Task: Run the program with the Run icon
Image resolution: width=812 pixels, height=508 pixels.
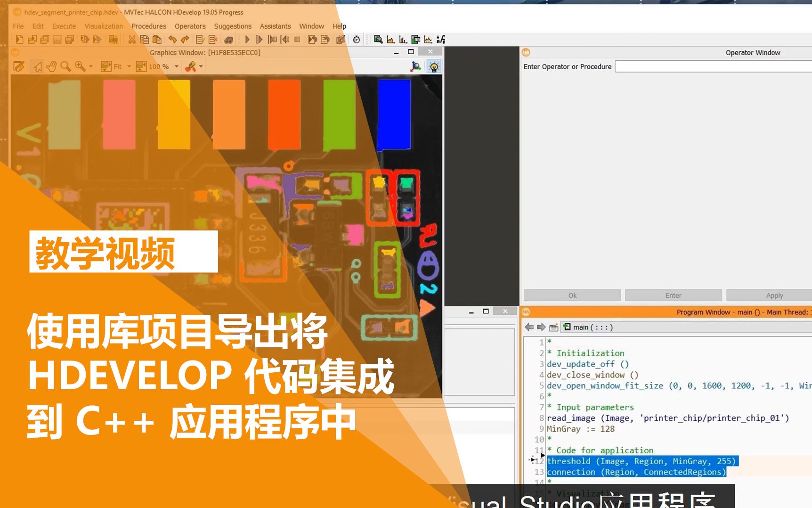Action: point(247,39)
